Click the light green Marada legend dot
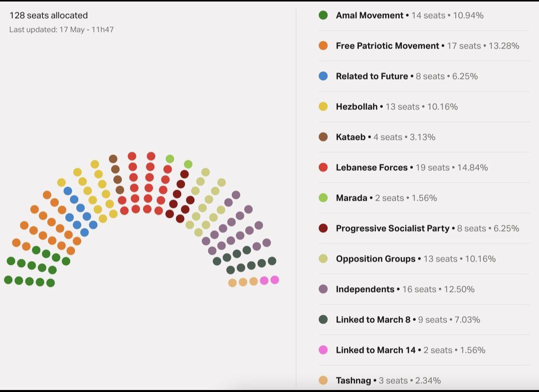The image size is (539, 392). click(323, 198)
